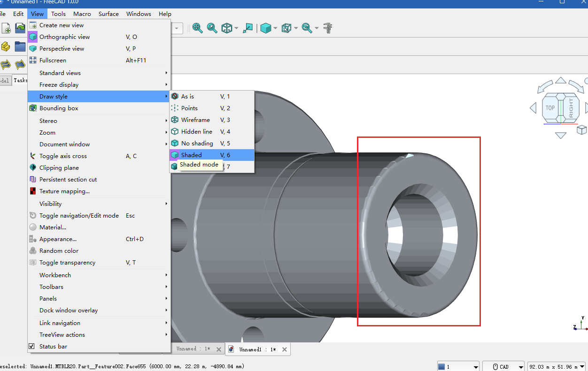Open the blue swatch dropdown in status bar
Screen dimensions: 588x371
(x=458, y=367)
